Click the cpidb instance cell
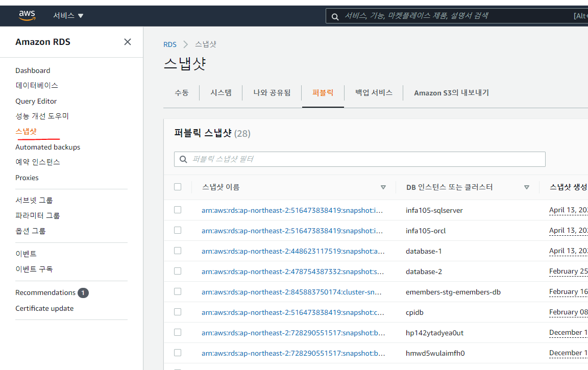 [x=414, y=312]
